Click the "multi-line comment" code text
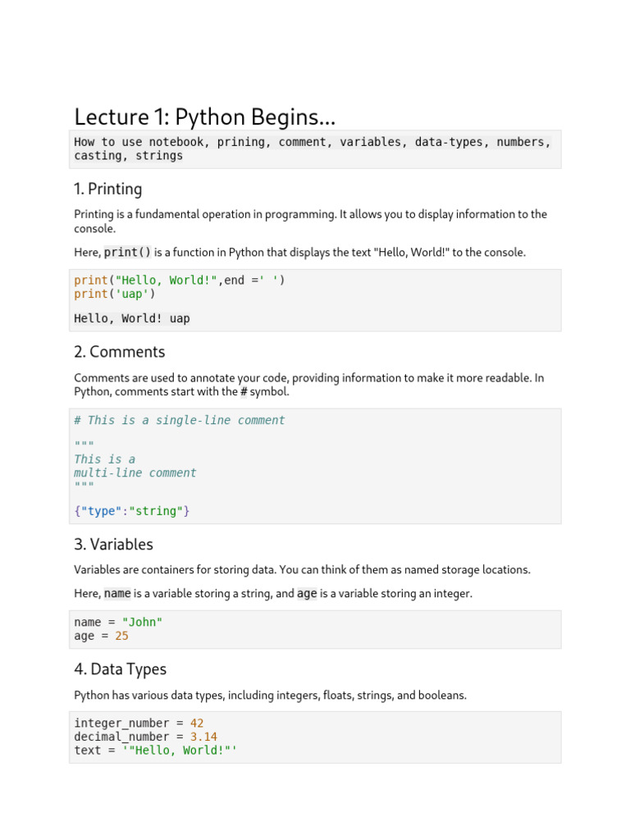 pyautogui.click(x=135, y=472)
